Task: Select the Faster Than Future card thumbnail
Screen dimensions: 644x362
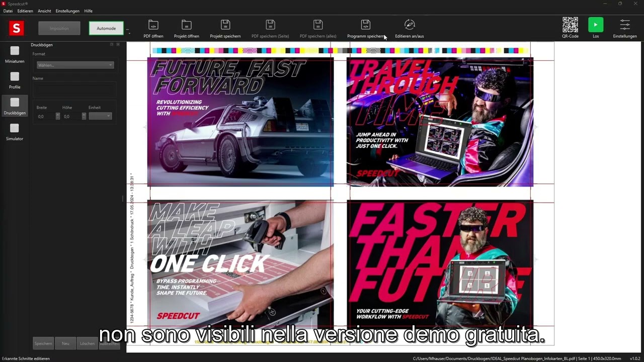Action: [x=440, y=264]
